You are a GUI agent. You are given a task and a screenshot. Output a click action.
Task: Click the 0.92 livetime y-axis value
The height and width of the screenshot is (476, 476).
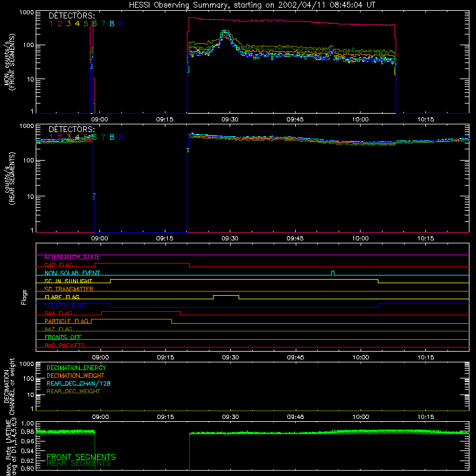[27, 459]
